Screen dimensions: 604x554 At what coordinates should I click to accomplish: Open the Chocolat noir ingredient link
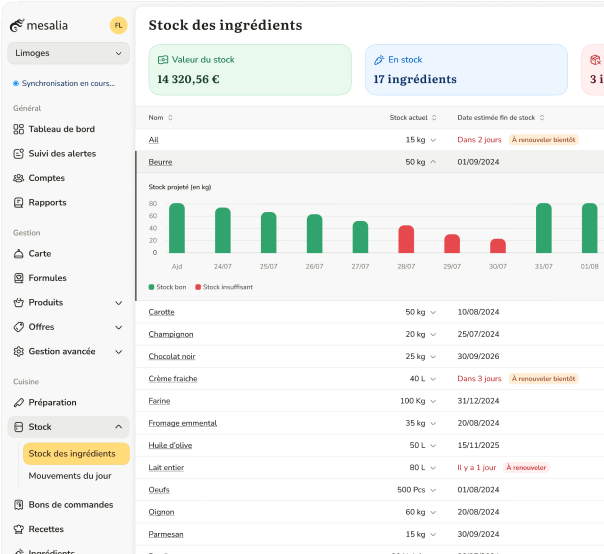click(x=171, y=356)
